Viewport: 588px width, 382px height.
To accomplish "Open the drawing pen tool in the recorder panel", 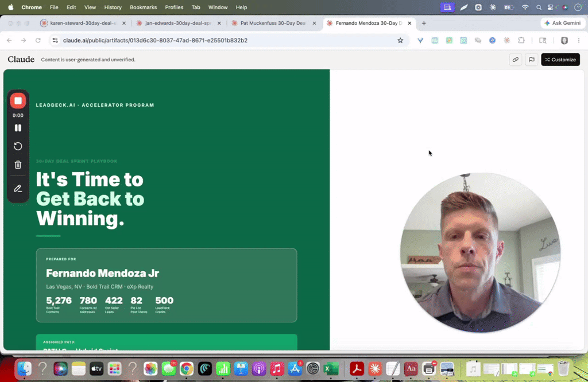I will 18,189.
